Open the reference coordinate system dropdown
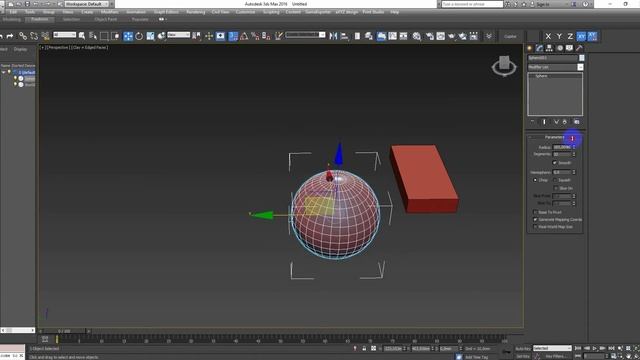 coord(178,35)
